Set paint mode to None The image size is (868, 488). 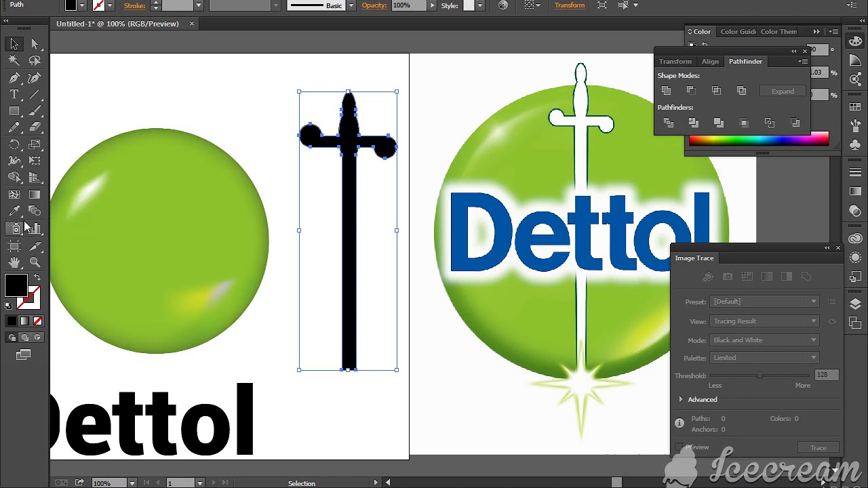pyautogui.click(x=37, y=321)
